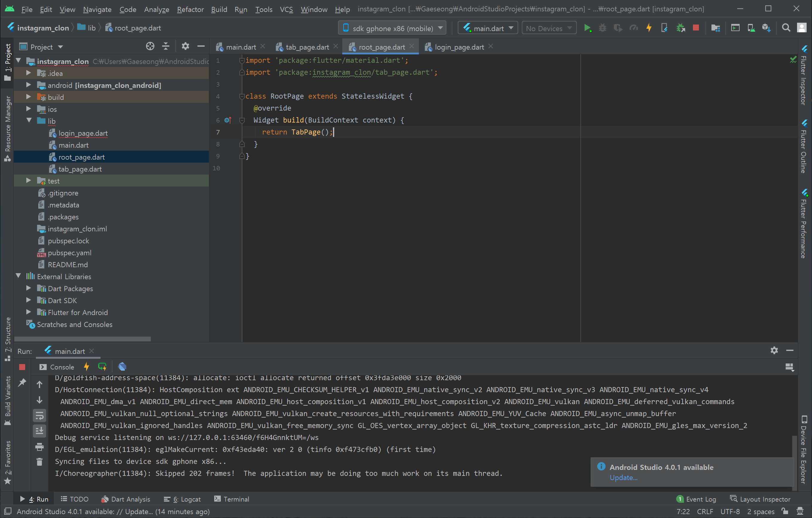Open the Layout Inspector
Image resolution: width=812 pixels, height=518 pixels.
[760, 499]
